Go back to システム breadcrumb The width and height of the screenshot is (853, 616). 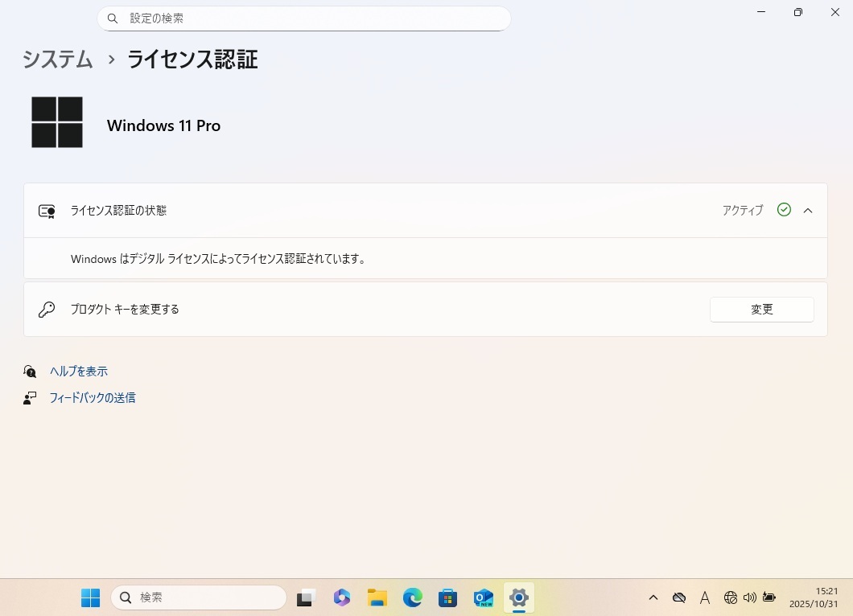[x=58, y=60]
